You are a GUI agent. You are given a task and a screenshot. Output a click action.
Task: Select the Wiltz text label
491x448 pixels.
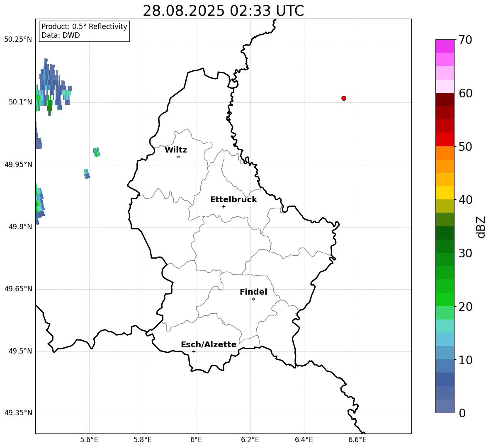pos(176,150)
